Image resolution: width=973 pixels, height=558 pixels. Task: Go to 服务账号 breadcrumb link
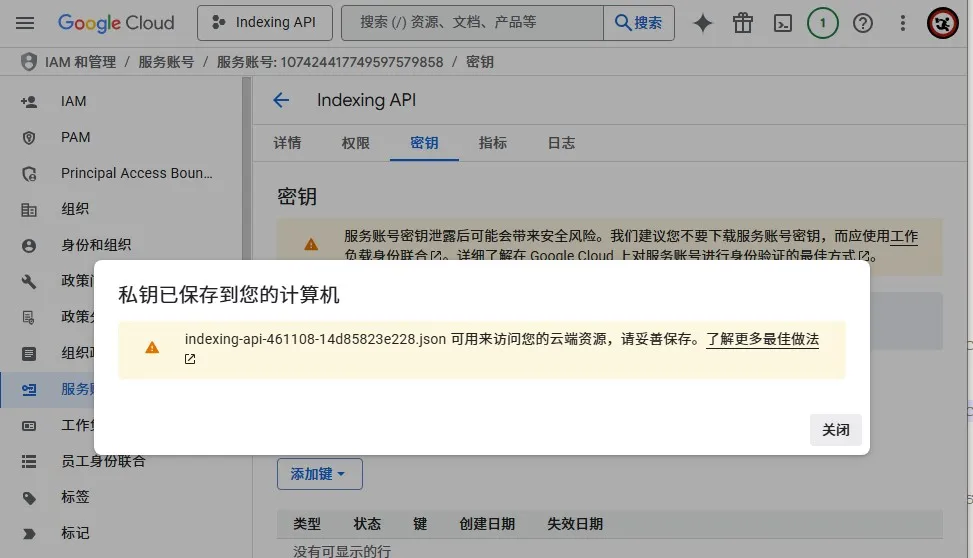point(166,62)
